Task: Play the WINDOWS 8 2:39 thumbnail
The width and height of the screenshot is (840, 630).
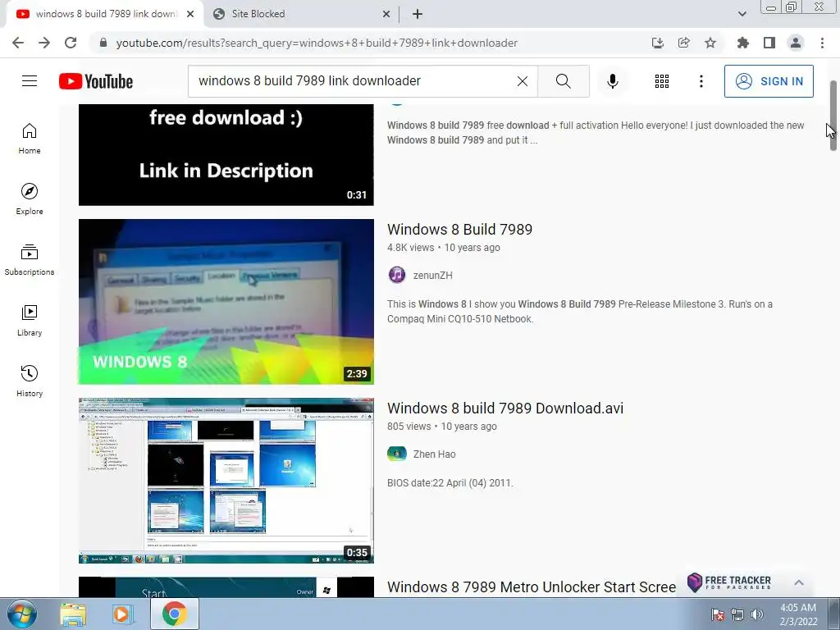Action: coord(226,302)
